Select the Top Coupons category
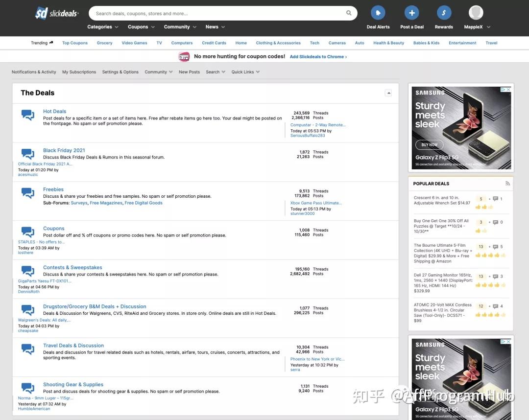This screenshot has height=420, width=529. click(74, 43)
